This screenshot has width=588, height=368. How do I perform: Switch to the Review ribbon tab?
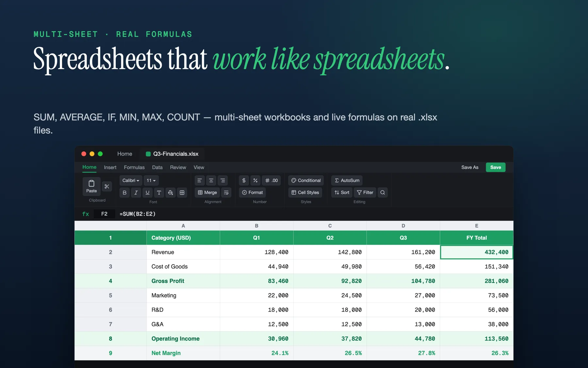tap(178, 167)
